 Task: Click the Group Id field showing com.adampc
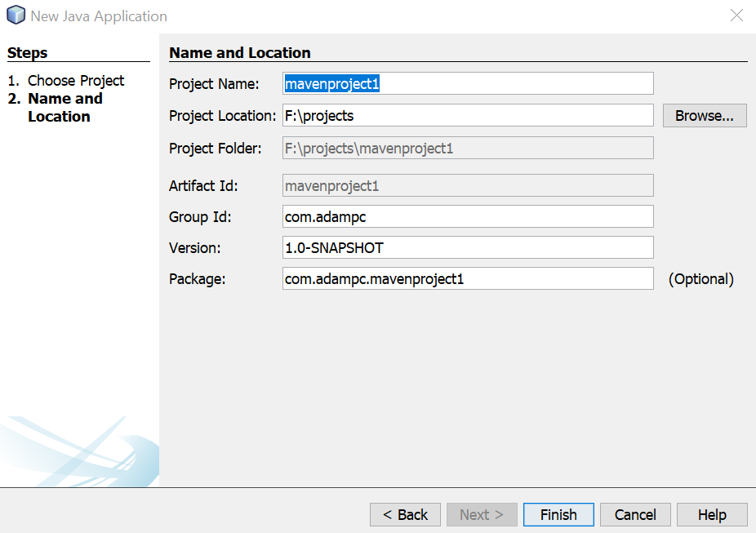tap(468, 216)
